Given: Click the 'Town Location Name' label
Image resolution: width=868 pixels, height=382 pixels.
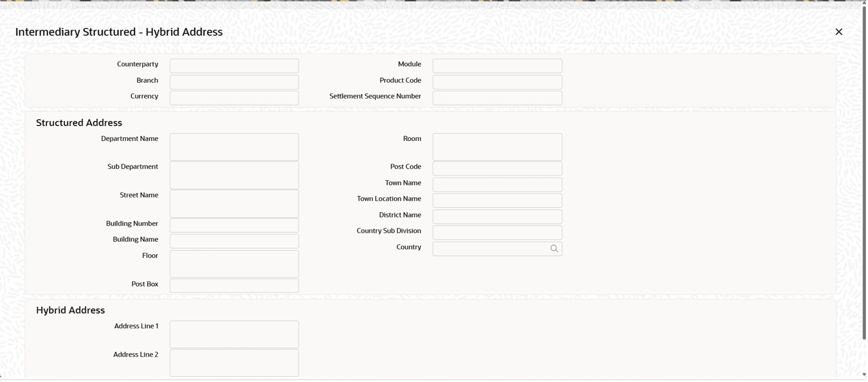Looking at the screenshot, I should click(389, 199).
